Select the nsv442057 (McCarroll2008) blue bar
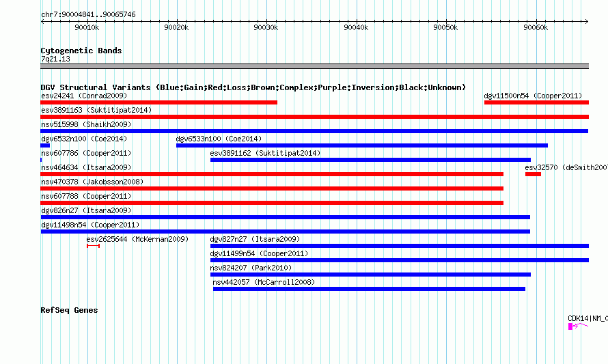Image resolution: width=608 pixels, height=364 pixels. pos(369,289)
